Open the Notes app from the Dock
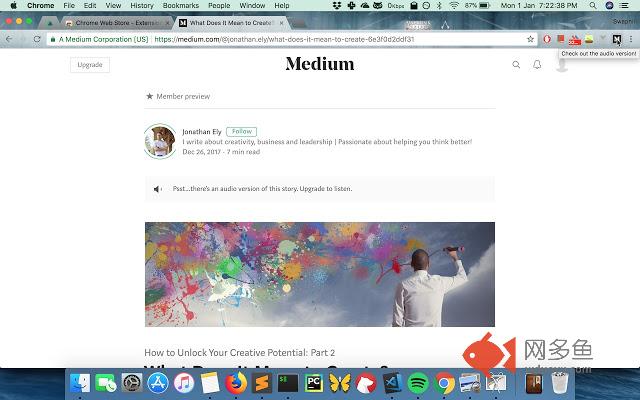Screen dimensions: 640x400 [210, 383]
